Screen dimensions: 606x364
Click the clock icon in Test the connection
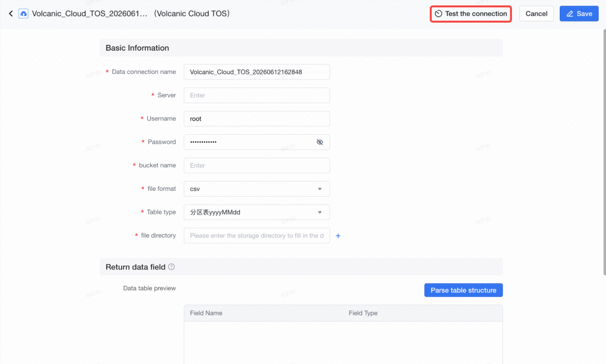click(438, 14)
